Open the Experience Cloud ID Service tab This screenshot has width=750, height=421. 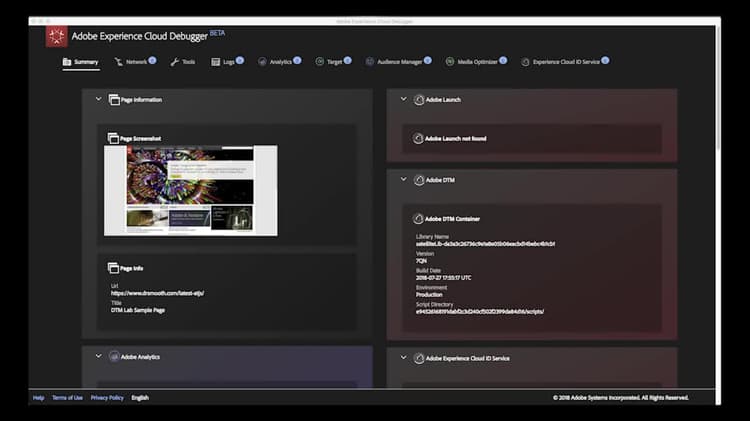(x=565, y=62)
